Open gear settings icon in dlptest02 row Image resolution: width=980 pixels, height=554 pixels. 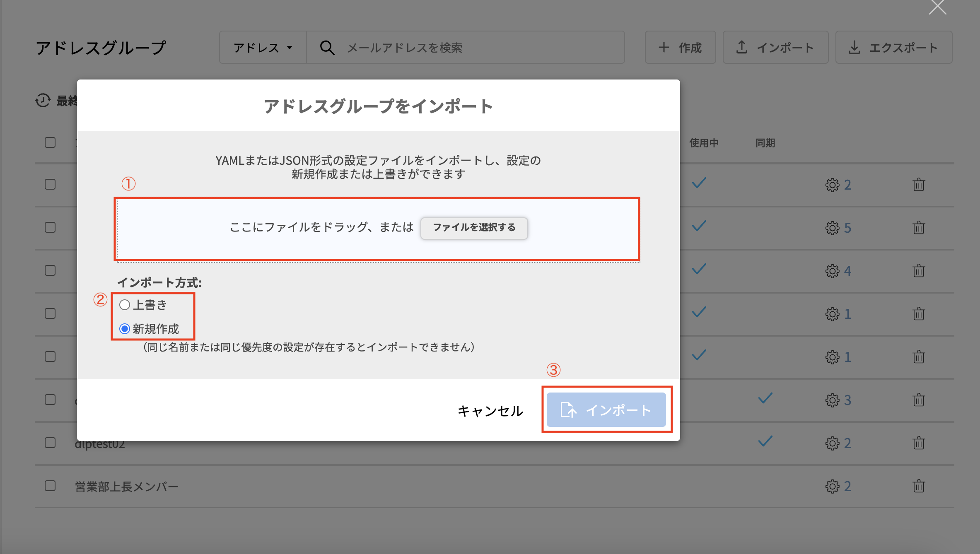click(832, 443)
